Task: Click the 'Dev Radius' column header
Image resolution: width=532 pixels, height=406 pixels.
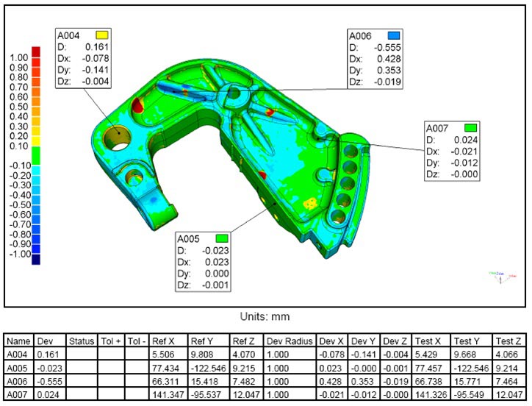Action: point(290,341)
